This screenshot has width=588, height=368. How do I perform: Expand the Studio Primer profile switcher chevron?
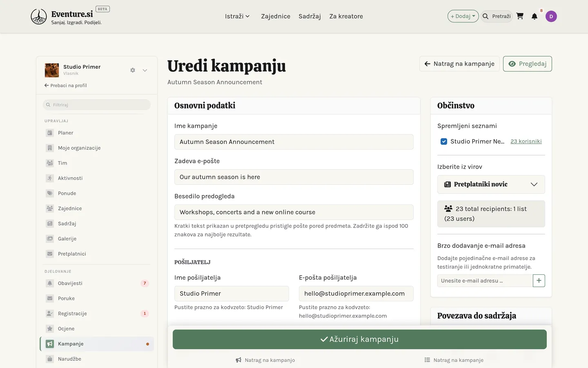click(145, 70)
